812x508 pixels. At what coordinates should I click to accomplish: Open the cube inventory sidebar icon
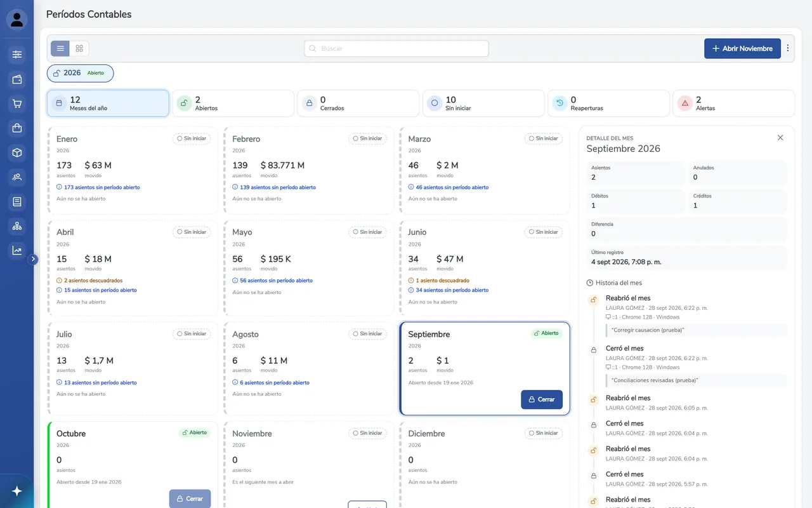tap(17, 153)
